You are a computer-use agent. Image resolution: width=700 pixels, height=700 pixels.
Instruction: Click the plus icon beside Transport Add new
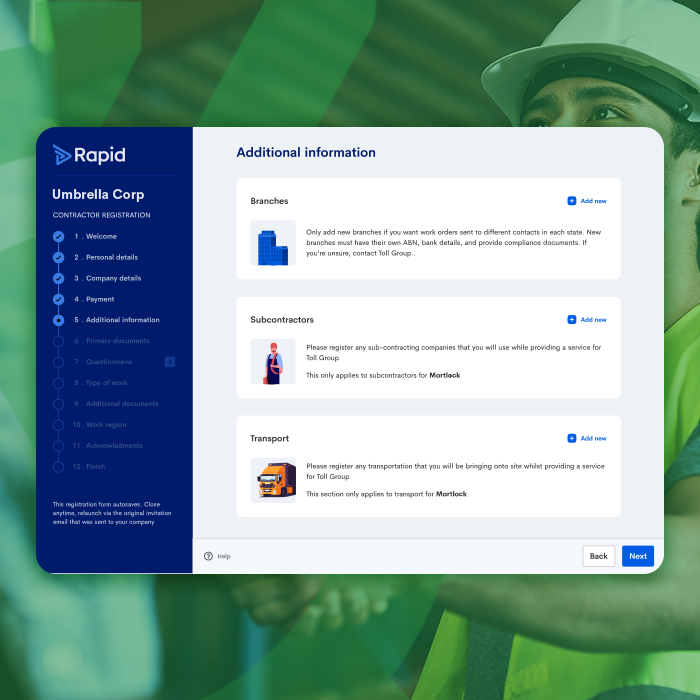pyautogui.click(x=572, y=438)
